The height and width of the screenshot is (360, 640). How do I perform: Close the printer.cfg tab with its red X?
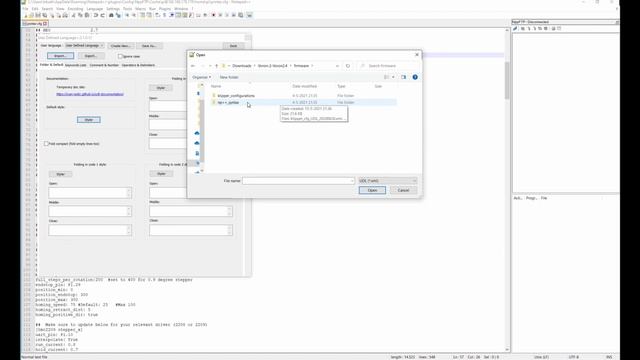45,24
